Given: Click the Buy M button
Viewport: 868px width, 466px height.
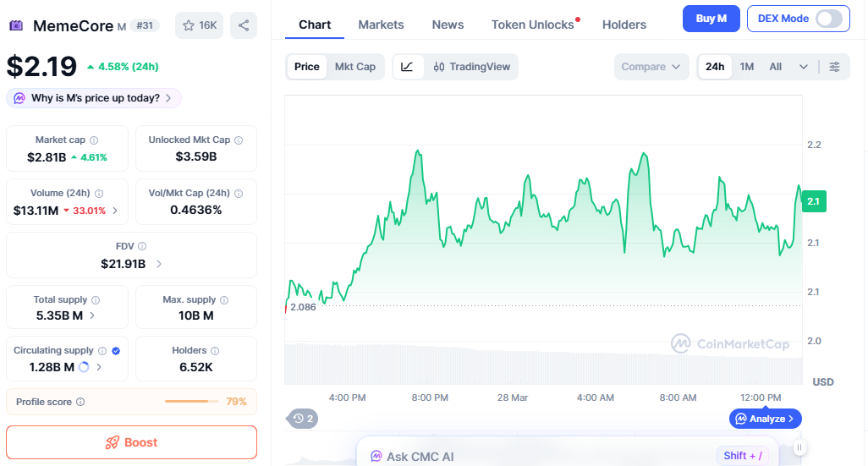Looking at the screenshot, I should [711, 19].
